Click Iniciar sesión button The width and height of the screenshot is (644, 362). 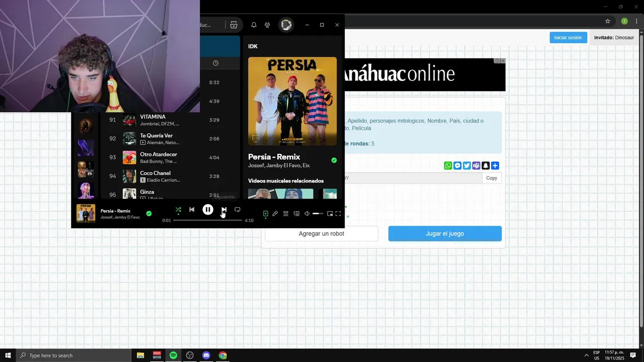click(x=568, y=38)
